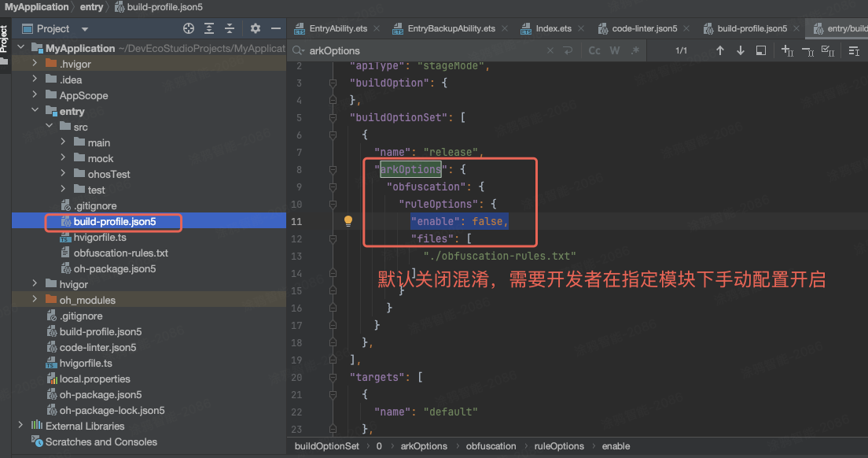Expand the main folder
This screenshot has width=868, height=458.
[63, 142]
